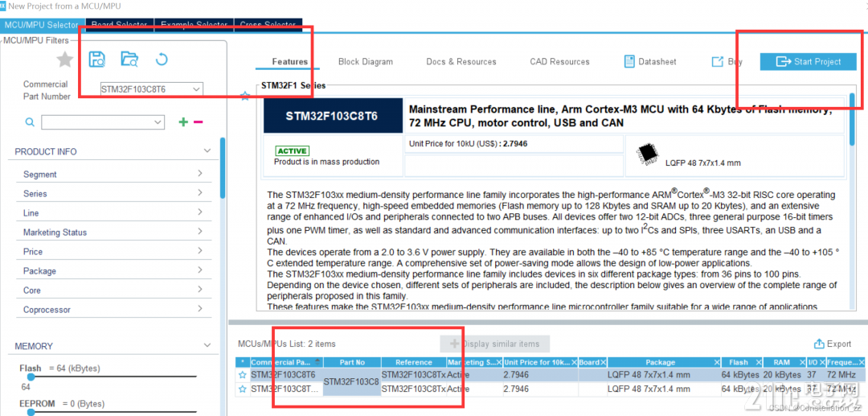Click the "LQFP 48 7x7x1.4 mm" cell in first row
The image size is (868, 416).
coord(664,375)
